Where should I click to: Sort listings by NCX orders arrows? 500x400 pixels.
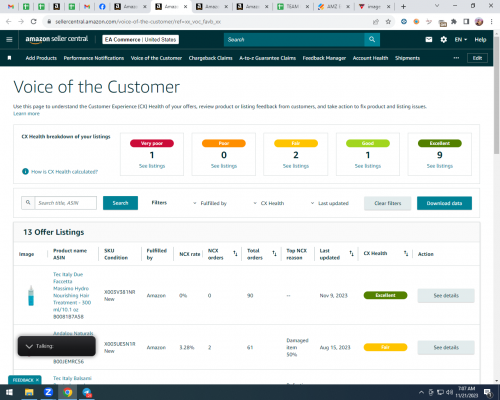(235, 254)
